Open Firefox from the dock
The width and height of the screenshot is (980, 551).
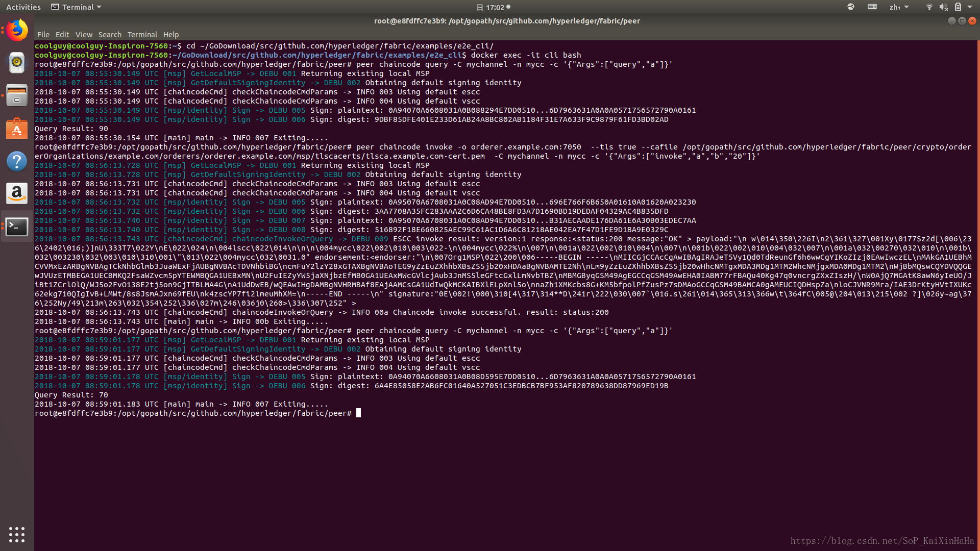tap(17, 31)
